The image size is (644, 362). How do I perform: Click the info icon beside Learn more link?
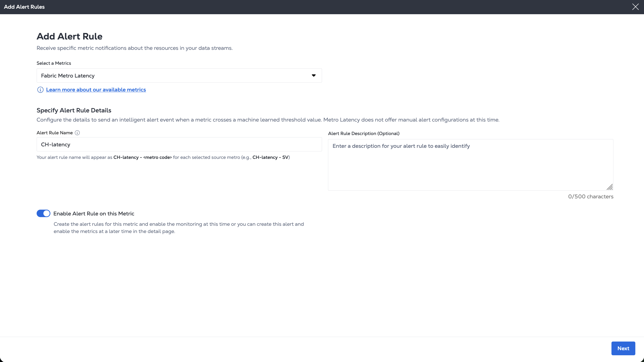pos(40,90)
